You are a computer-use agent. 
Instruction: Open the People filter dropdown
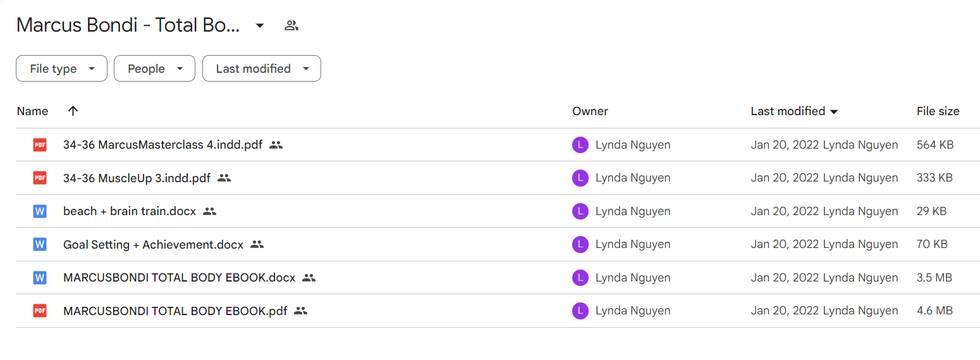point(154,69)
